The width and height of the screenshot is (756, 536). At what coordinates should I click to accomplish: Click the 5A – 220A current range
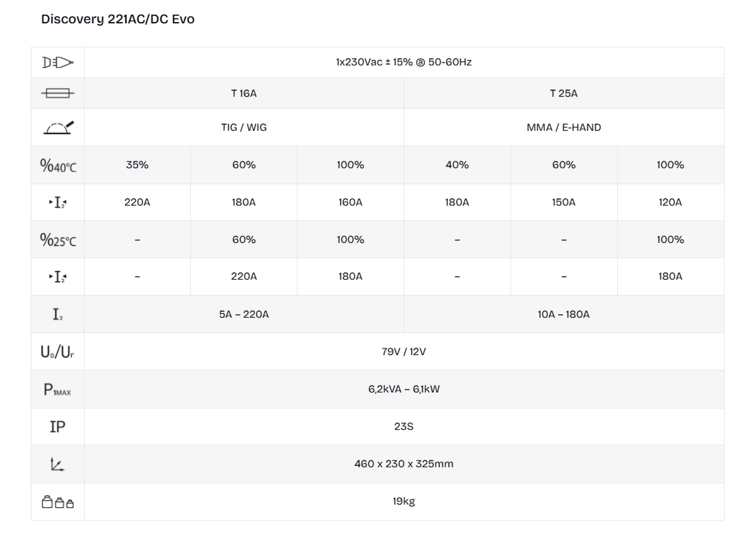point(244,314)
